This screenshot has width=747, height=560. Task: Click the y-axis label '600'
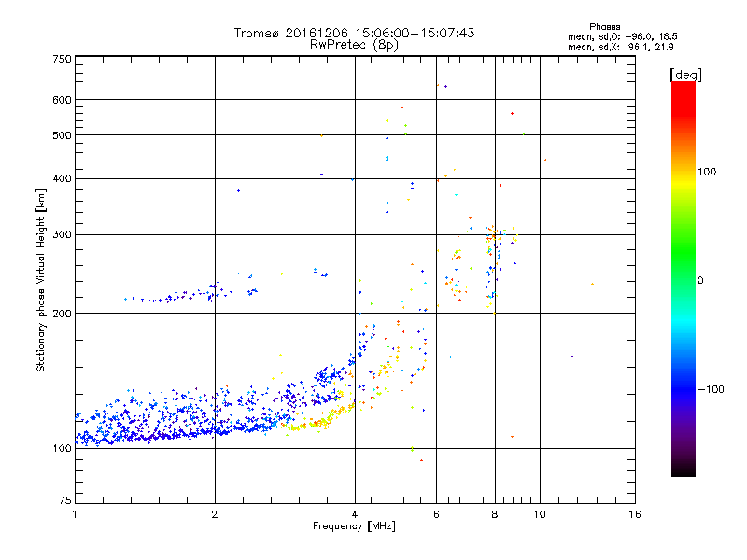tap(62, 100)
